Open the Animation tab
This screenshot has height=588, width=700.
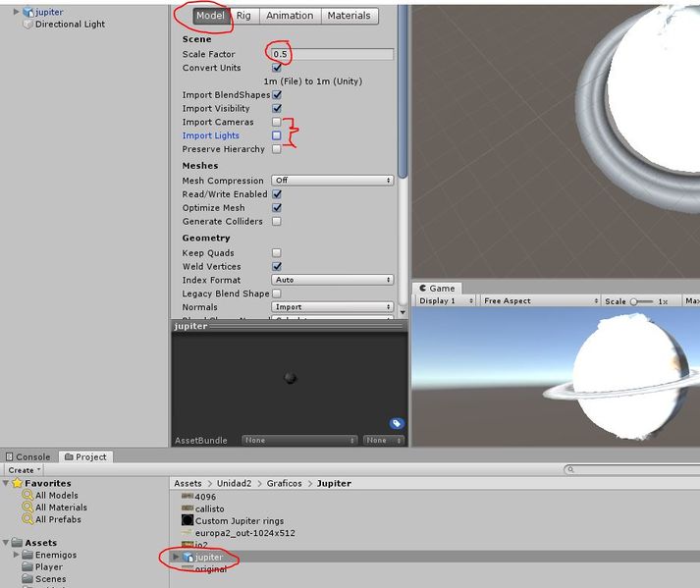coord(291,16)
